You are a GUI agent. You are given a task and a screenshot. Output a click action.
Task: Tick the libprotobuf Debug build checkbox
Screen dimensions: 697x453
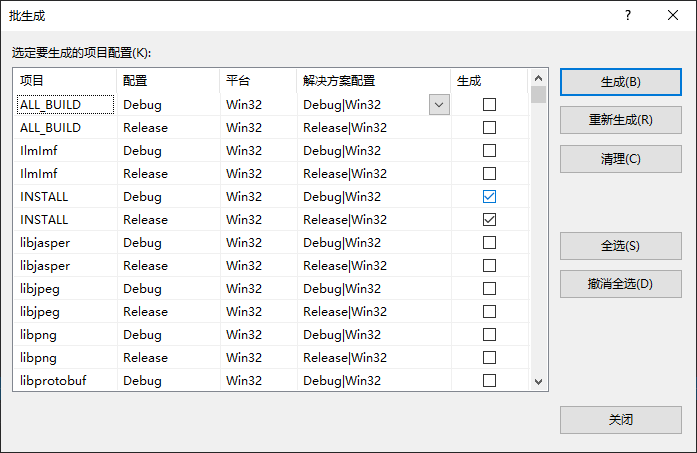[489, 380]
